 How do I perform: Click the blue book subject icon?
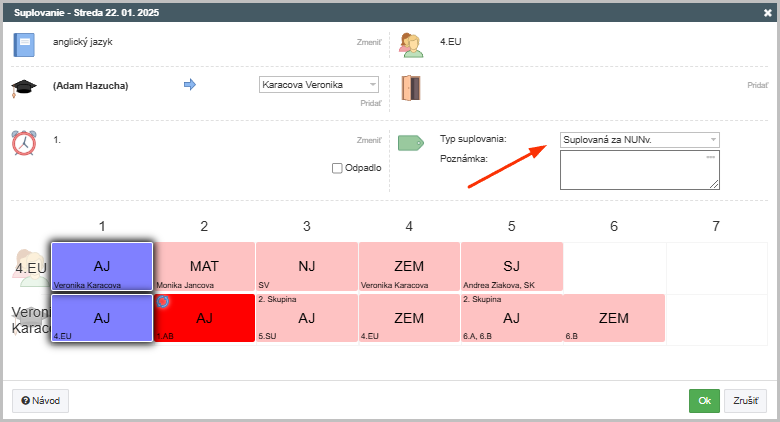24,45
